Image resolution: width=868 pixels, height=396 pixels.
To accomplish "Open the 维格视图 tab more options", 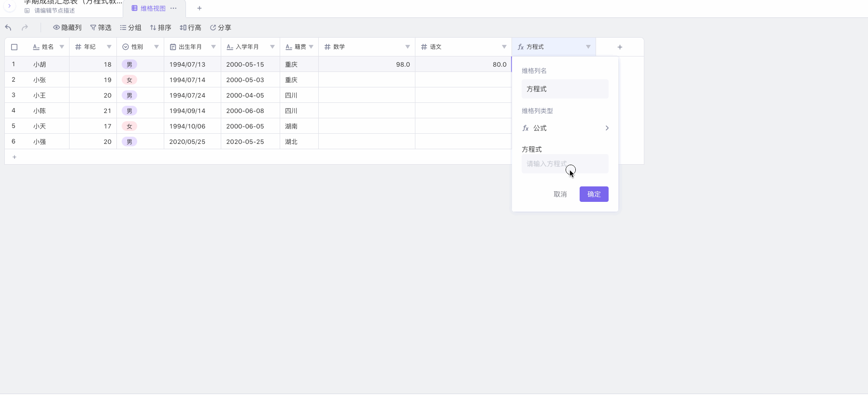I will click(x=174, y=8).
